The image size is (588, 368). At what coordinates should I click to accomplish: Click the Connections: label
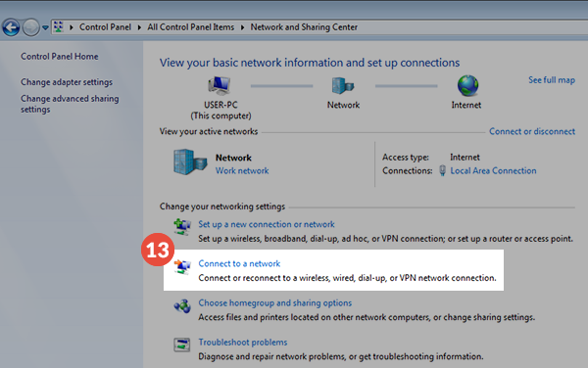[408, 170]
